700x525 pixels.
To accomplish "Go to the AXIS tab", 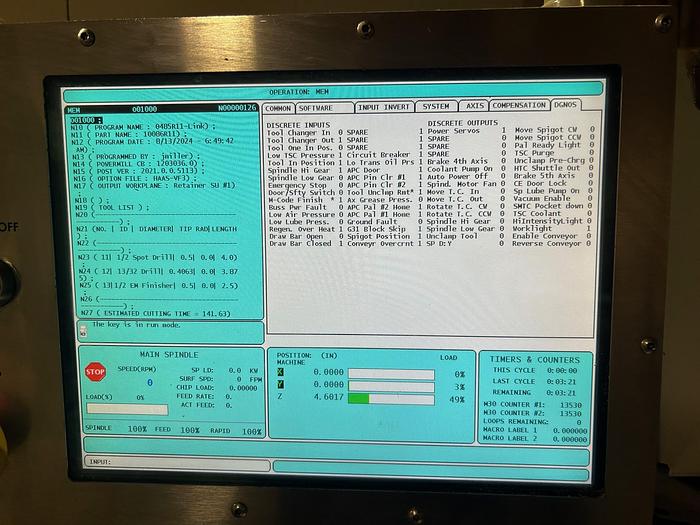I will [474, 106].
